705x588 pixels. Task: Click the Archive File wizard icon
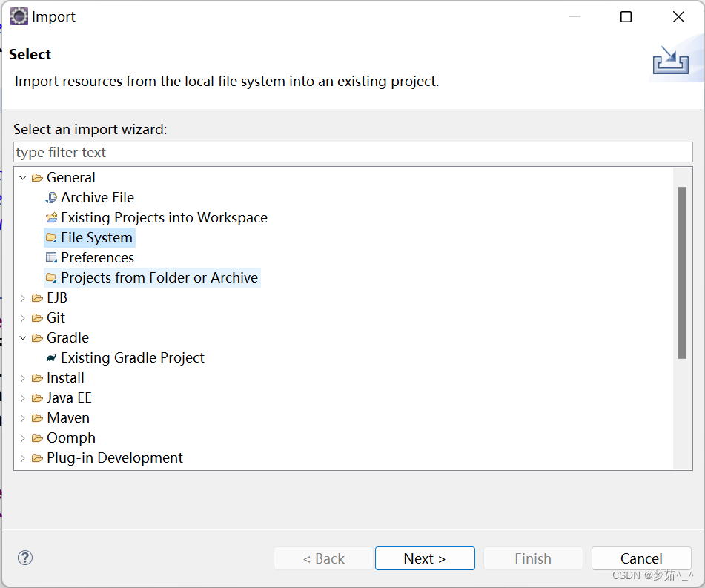coord(51,198)
